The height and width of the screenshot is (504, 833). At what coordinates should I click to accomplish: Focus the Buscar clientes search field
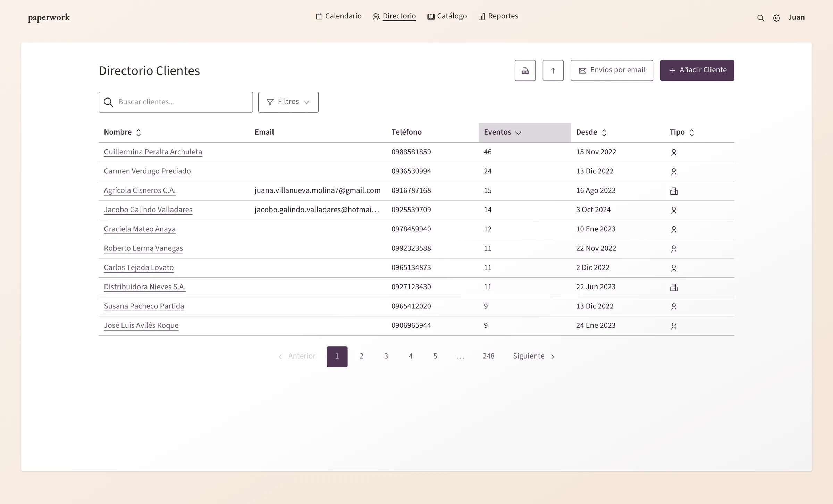tap(175, 102)
